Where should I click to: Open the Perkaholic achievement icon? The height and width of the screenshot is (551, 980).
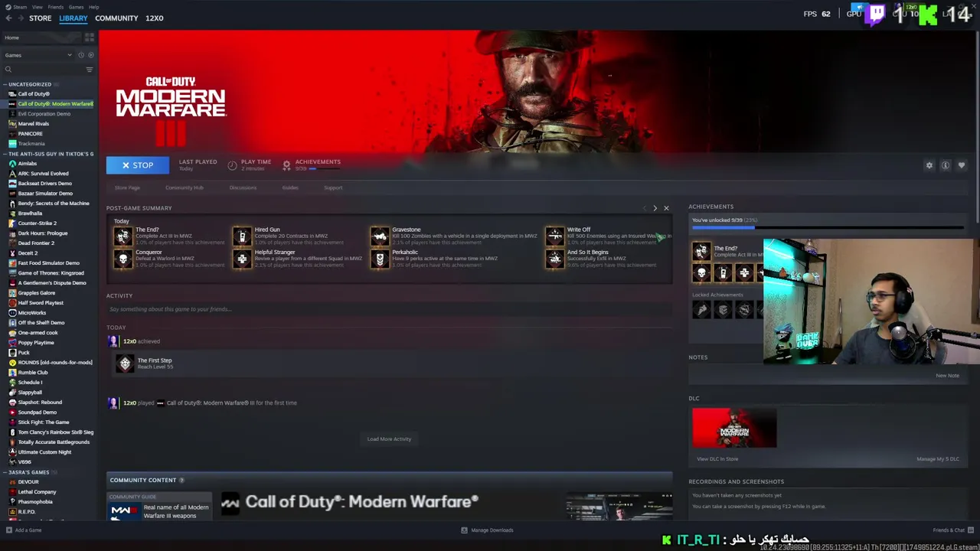pyautogui.click(x=380, y=259)
